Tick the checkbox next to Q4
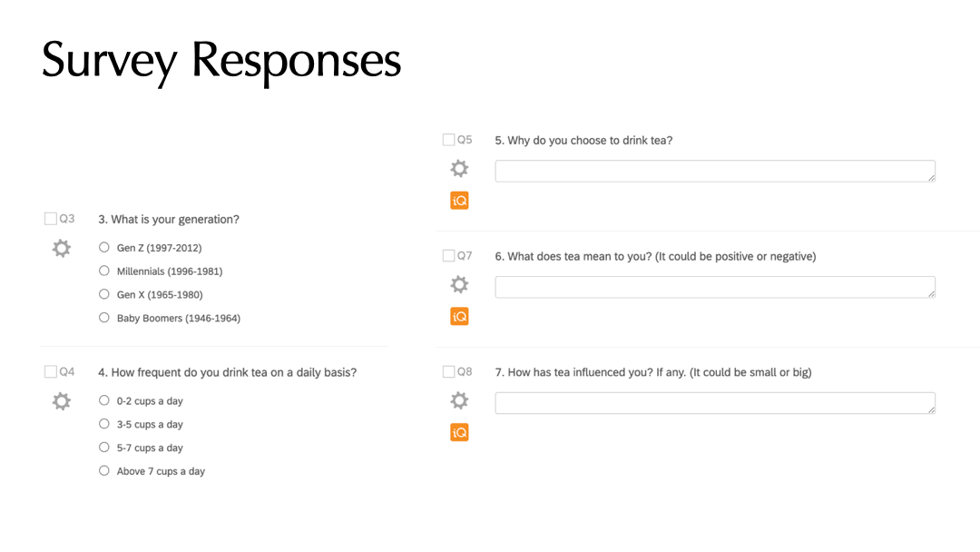The width and height of the screenshot is (980, 552). tap(51, 371)
